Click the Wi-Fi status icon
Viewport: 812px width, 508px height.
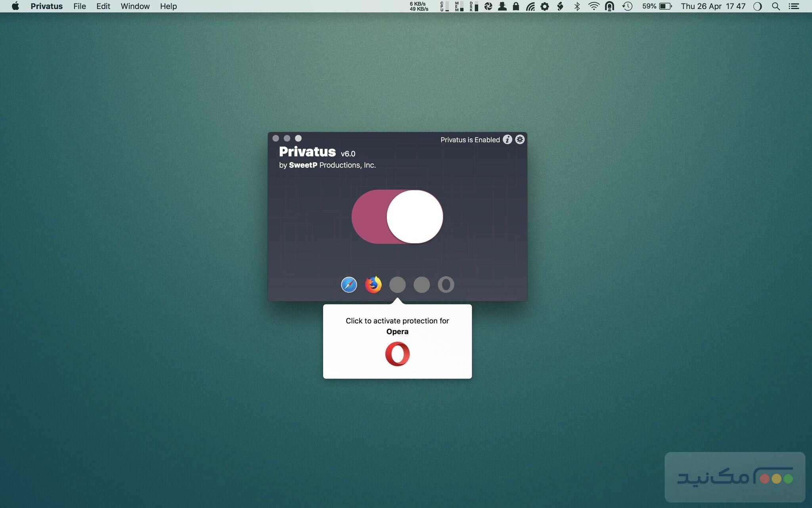[x=594, y=6]
